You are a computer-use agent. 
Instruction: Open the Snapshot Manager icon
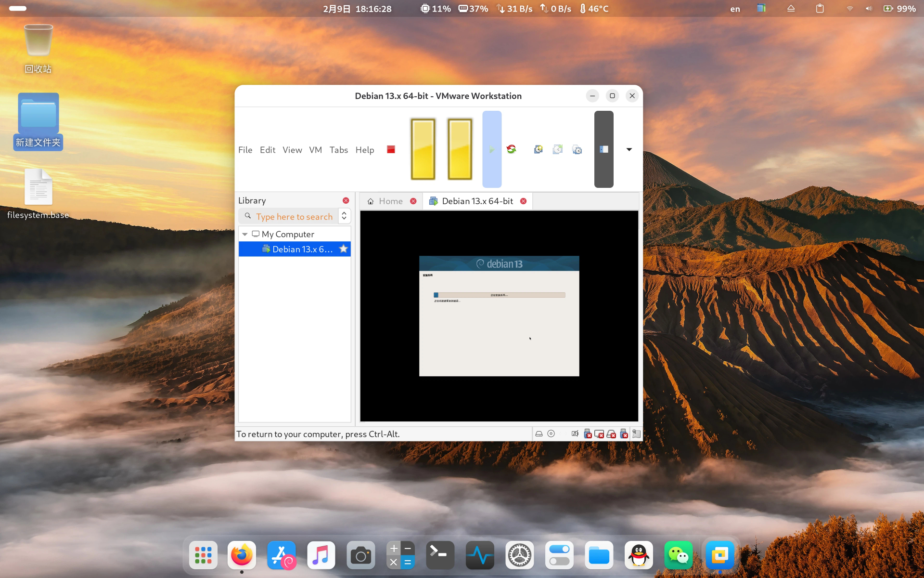coord(577,149)
